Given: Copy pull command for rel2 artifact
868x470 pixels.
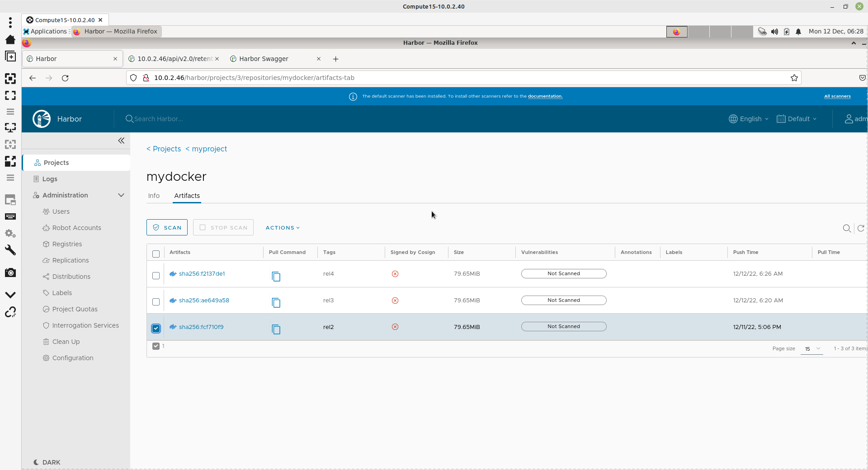Looking at the screenshot, I should point(276,329).
